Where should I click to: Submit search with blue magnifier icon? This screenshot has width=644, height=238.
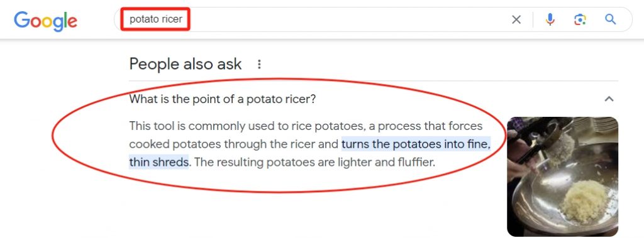(611, 19)
